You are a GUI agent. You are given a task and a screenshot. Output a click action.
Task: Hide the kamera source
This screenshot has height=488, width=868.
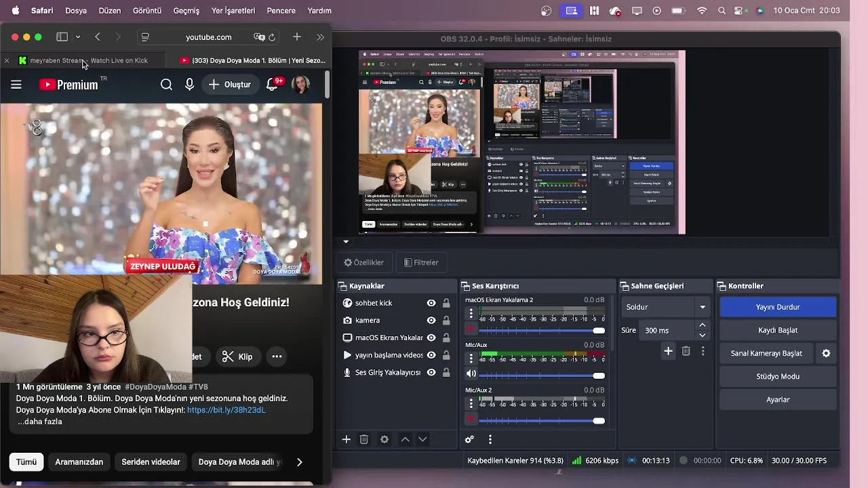[x=431, y=320]
